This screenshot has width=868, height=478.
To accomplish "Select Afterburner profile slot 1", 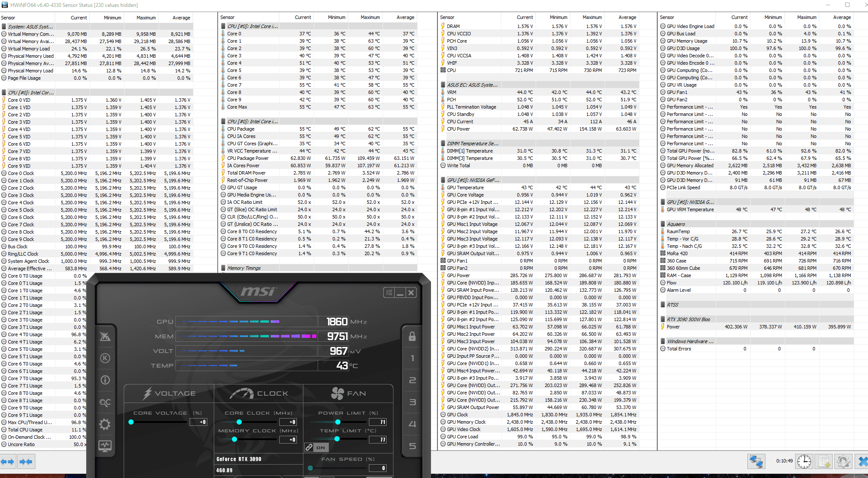I will tap(412, 358).
